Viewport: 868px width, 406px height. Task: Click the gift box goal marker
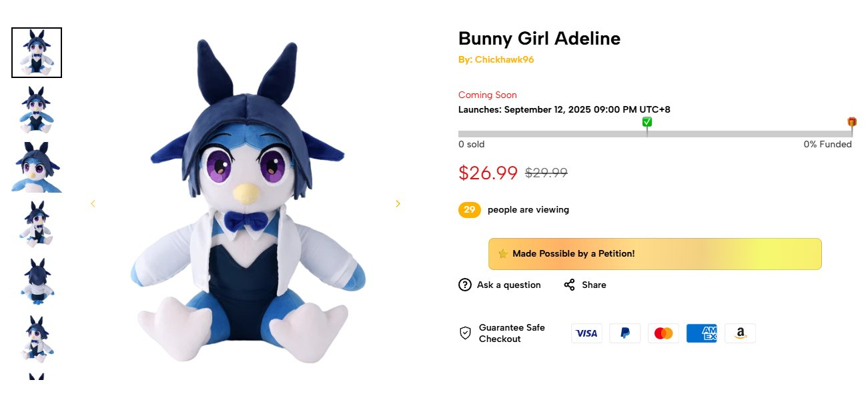coord(852,122)
